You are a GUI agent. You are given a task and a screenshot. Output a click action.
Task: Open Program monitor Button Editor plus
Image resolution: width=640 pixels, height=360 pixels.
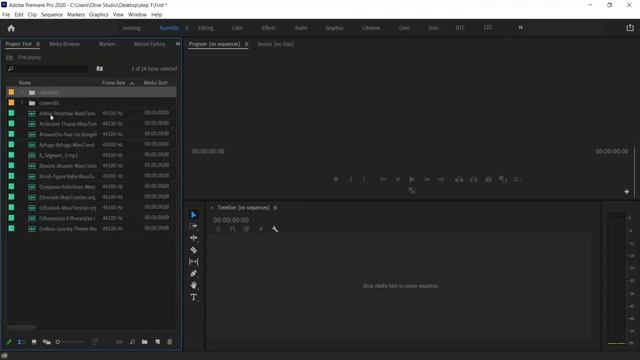coord(627,191)
